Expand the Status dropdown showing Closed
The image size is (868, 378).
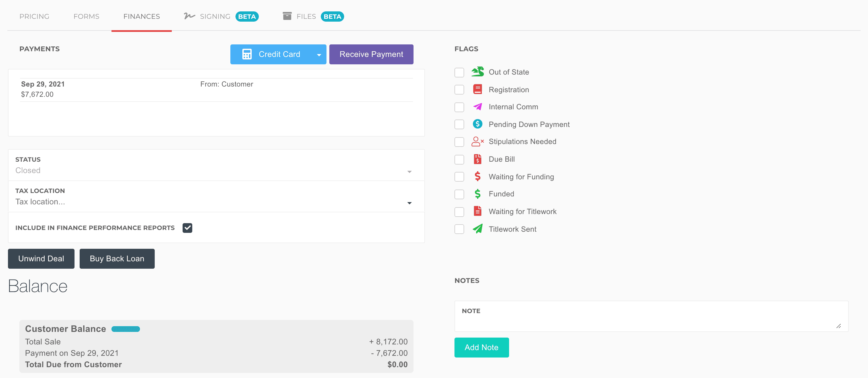[x=409, y=171]
